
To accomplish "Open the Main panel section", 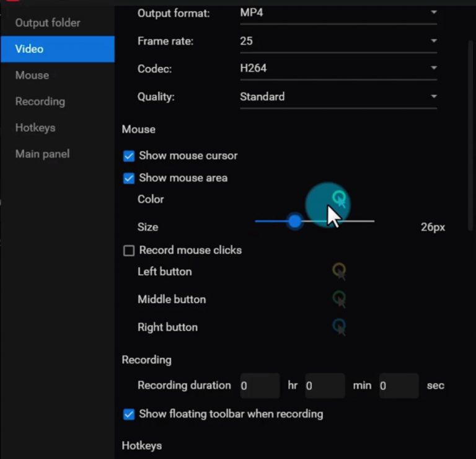I will 58,154.
